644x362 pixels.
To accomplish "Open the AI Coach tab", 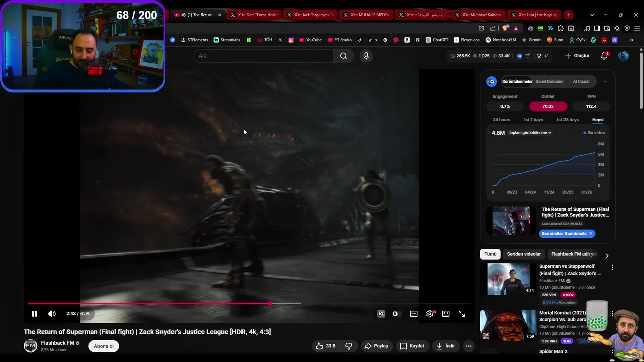I will [x=581, y=81].
